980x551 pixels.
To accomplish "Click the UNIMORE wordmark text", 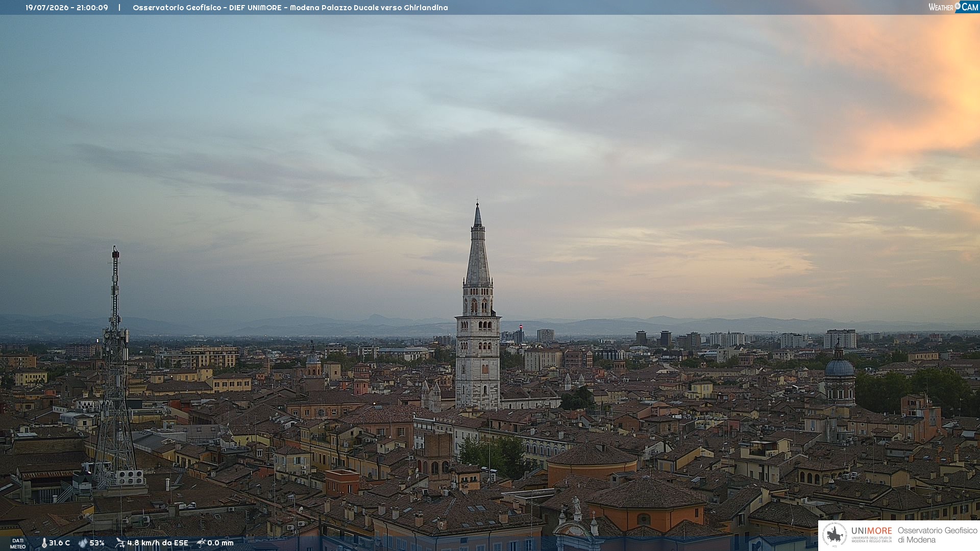I will tap(872, 531).
